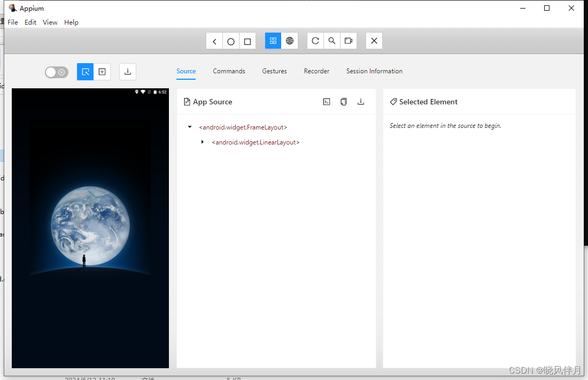The width and height of the screenshot is (588, 380).
Task: Open the Help menu
Action: click(x=71, y=22)
